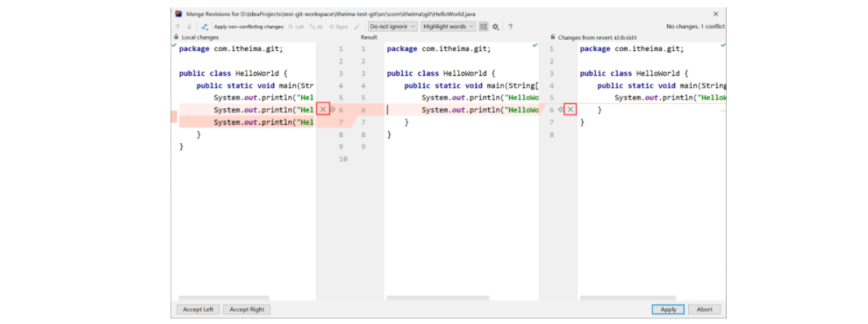Image resolution: width=868 pixels, height=324 pixels.
Task: Apply non-conflicting changes from All
Action: click(x=315, y=27)
